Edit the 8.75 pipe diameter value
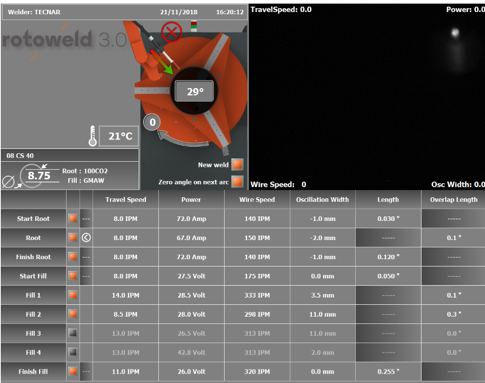The image size is (485, 383). tap(39, 175)
